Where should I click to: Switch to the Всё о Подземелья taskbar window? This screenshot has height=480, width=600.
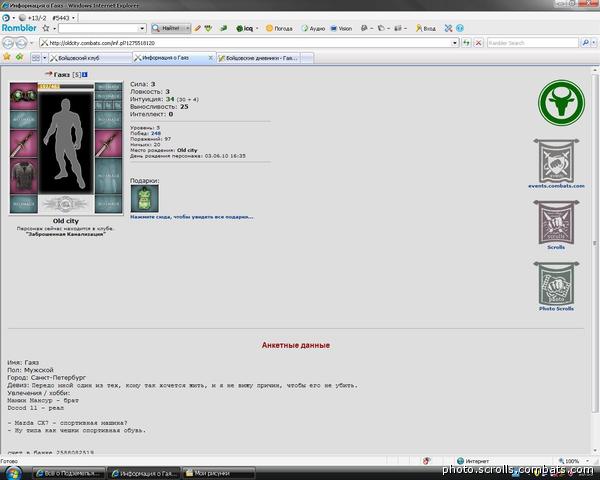coord(69,473)
